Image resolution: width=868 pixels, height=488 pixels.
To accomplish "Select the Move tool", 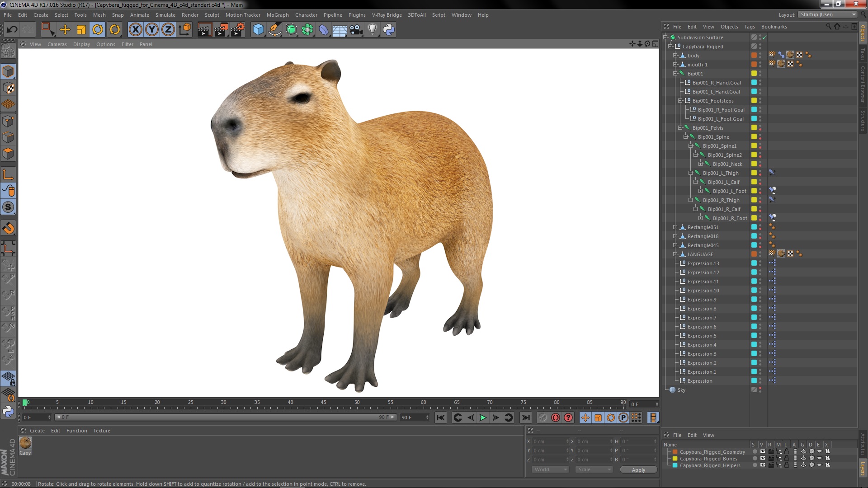I will click(65, 30).
